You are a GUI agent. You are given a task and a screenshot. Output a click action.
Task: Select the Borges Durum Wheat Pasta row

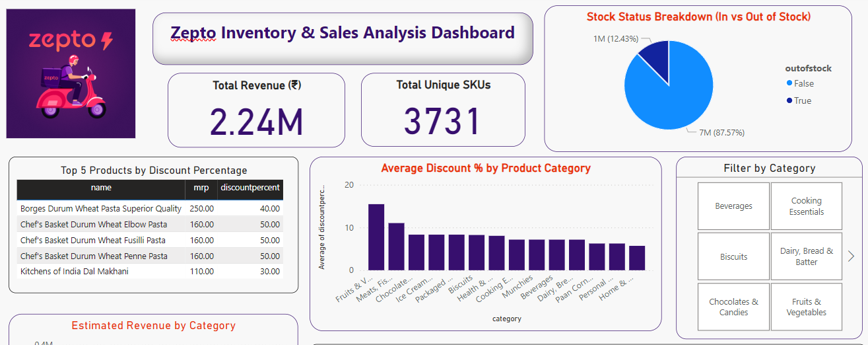150,208
